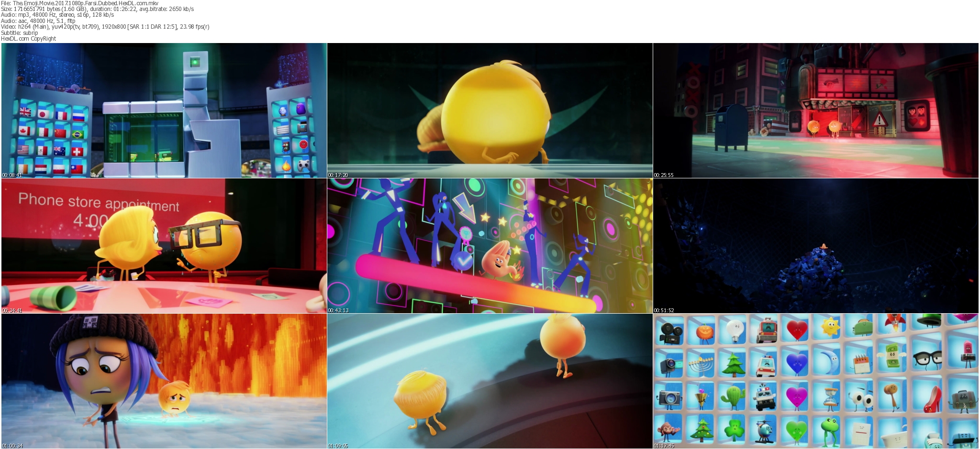Open the dark thumbnail at 00:51:52
This screenshot has height=449, width=980.
coord(815,246)
